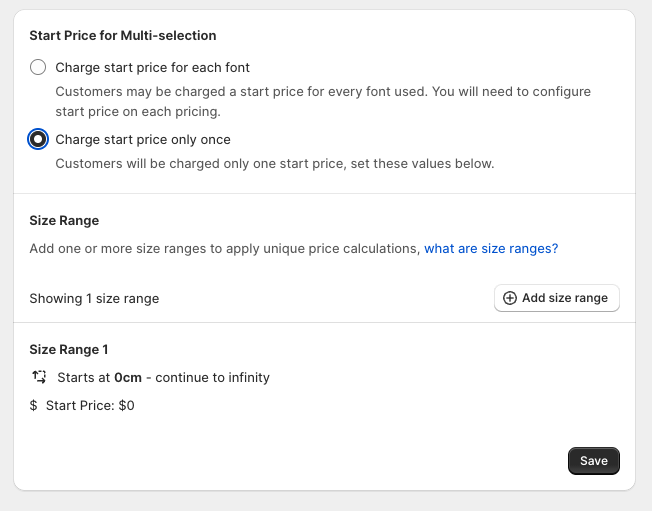652x511 pixels.
Task: Click the bold "0cm" value
Action: [x=128, y=377]
